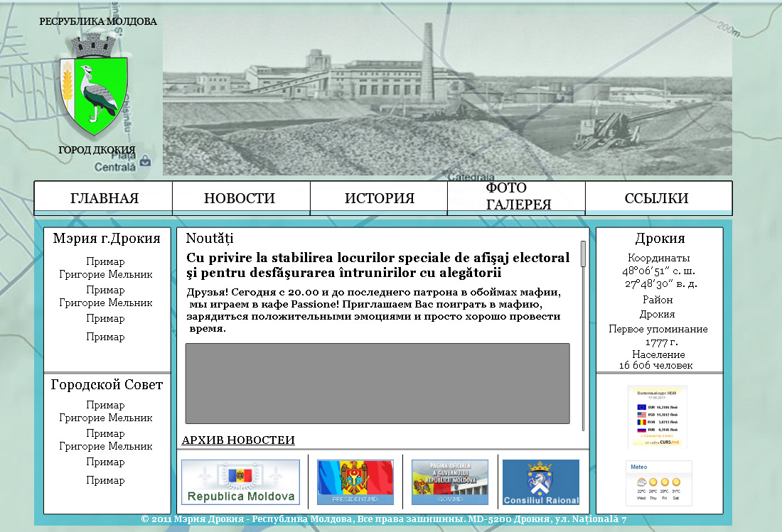Click the Городской Совет heading

[x=107, y=385]
